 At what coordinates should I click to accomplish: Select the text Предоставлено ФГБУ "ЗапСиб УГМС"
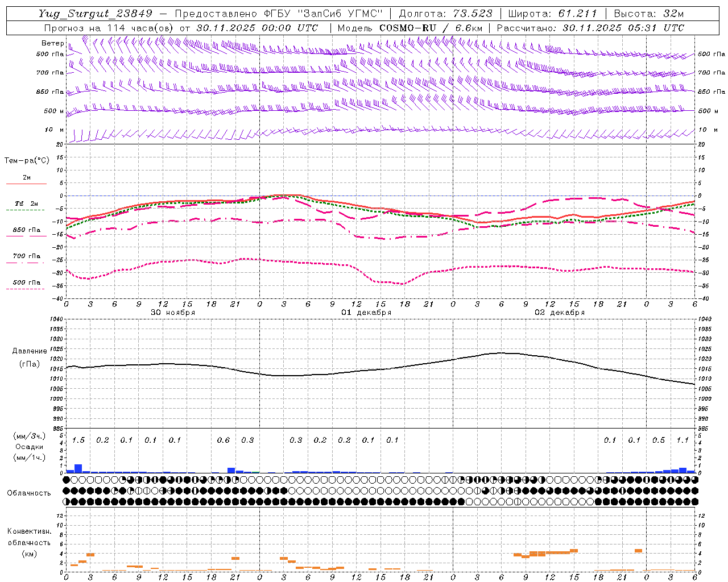[279, 14]
